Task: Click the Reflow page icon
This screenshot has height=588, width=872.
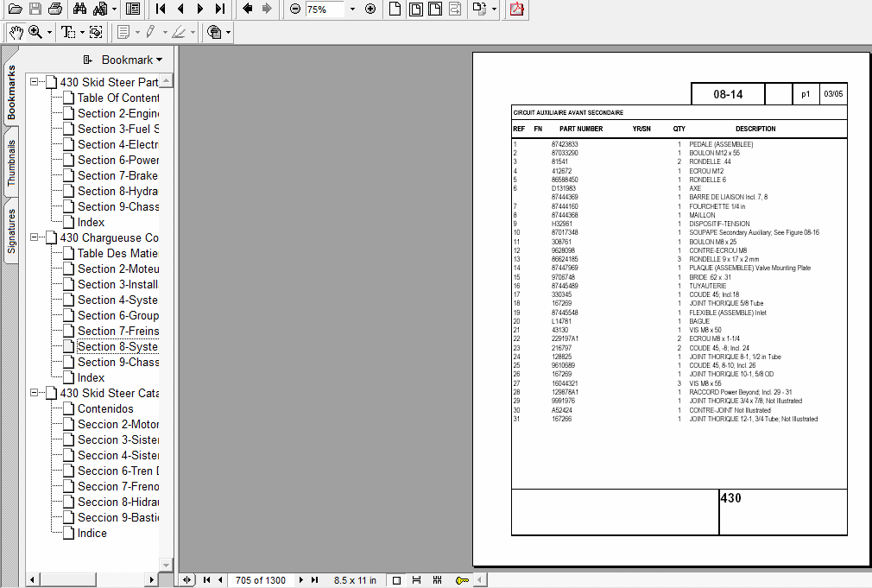Action: [455, 9]
